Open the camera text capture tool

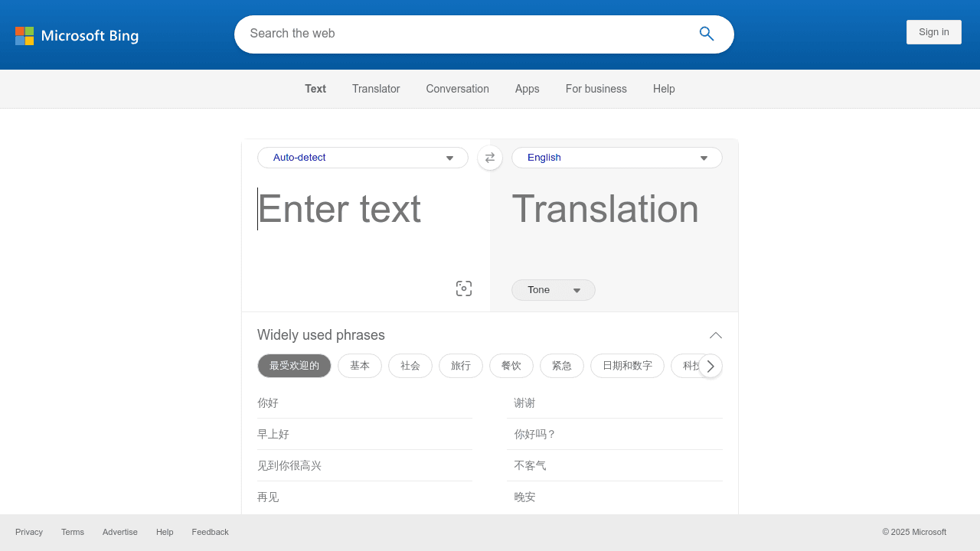pos(463,289)
